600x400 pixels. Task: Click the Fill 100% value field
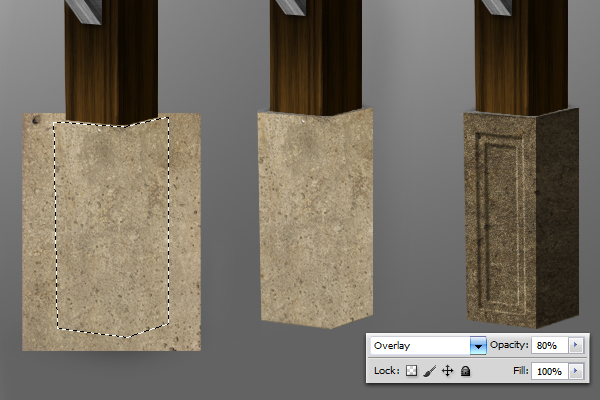coord(549,371)
